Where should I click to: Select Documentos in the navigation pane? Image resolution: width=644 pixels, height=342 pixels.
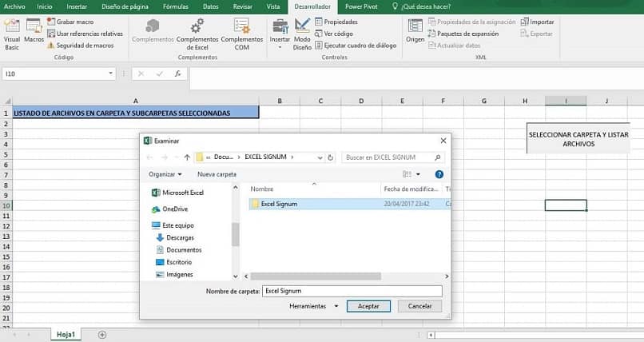pyautogui.click(x=184, y=249)
